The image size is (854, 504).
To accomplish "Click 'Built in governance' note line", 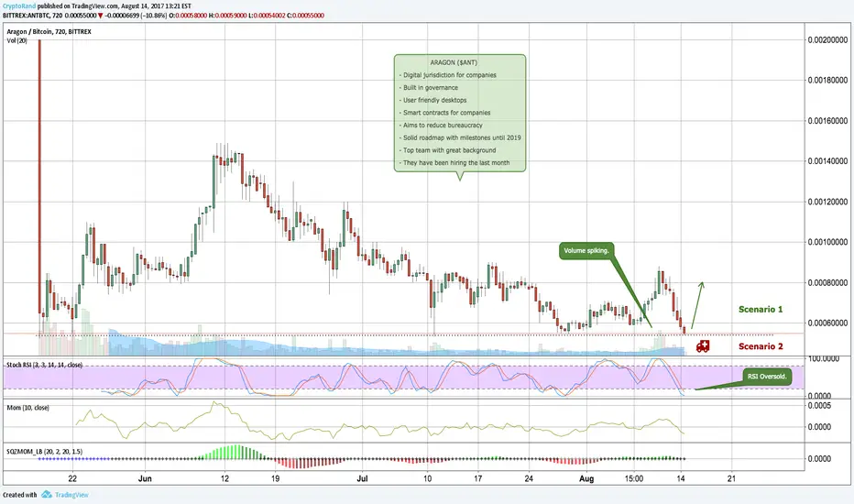I will [x=431, y=88].
